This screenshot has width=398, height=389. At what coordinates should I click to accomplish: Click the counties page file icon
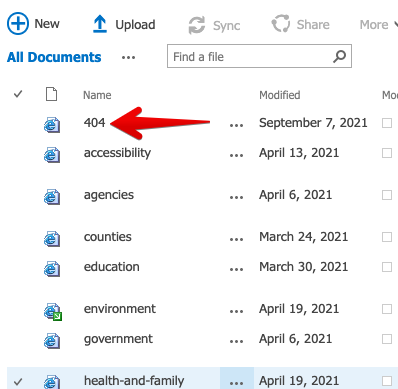point(52,239)
